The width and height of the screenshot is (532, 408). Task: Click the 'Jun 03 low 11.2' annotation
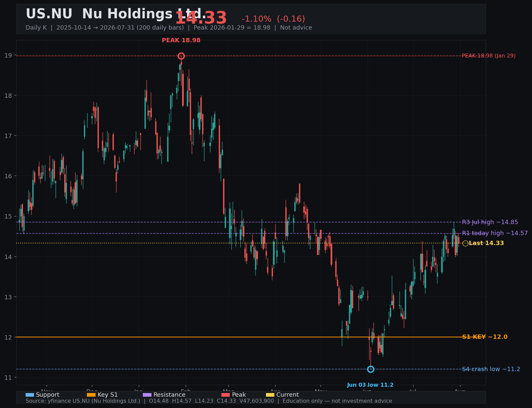370,385
